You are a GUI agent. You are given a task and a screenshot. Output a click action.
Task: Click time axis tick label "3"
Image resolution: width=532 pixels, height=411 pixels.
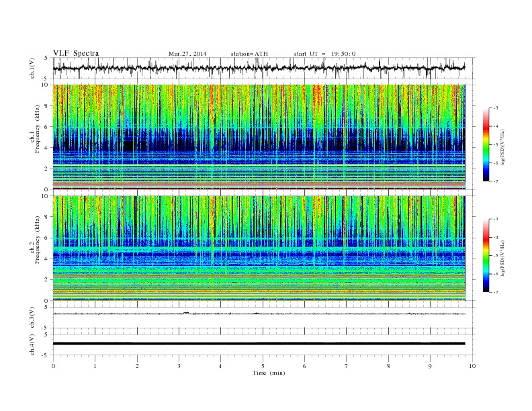pyautogui.click(x=179, y=366)
